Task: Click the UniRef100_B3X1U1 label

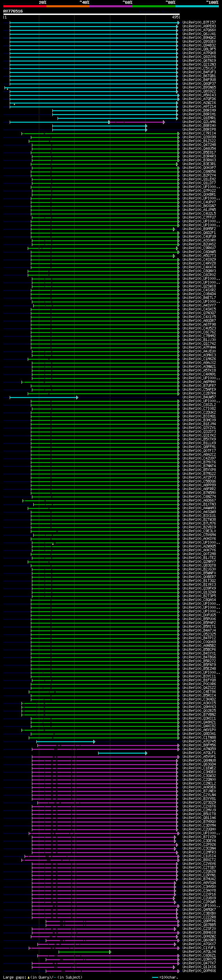Action: coord(199,516)
